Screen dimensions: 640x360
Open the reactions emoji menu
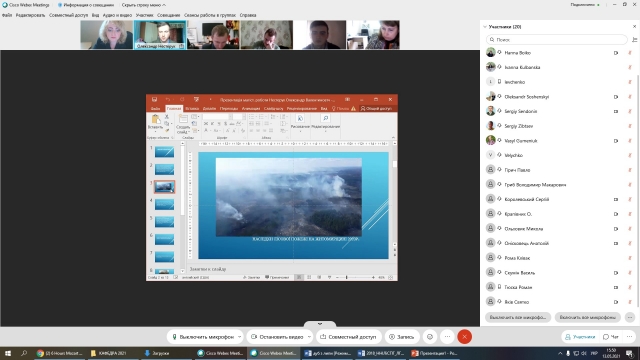[430, 337]
